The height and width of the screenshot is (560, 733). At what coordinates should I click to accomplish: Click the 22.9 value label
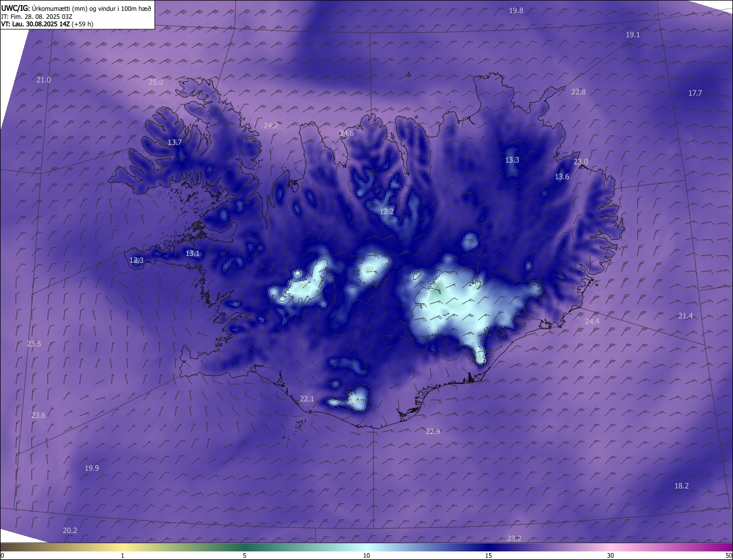tap(433, 431)
